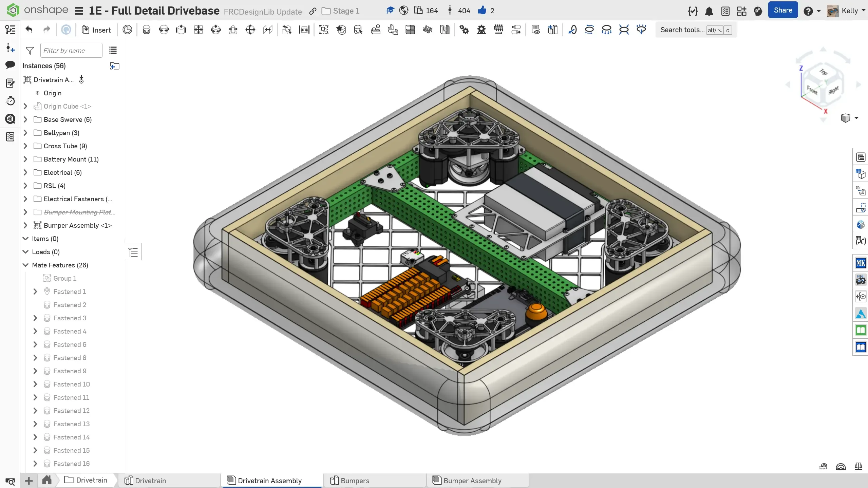Switch to the Bumper Assembly tab
Image resolution: width=868 pixels, height=488 pixels.
point(472,481)
